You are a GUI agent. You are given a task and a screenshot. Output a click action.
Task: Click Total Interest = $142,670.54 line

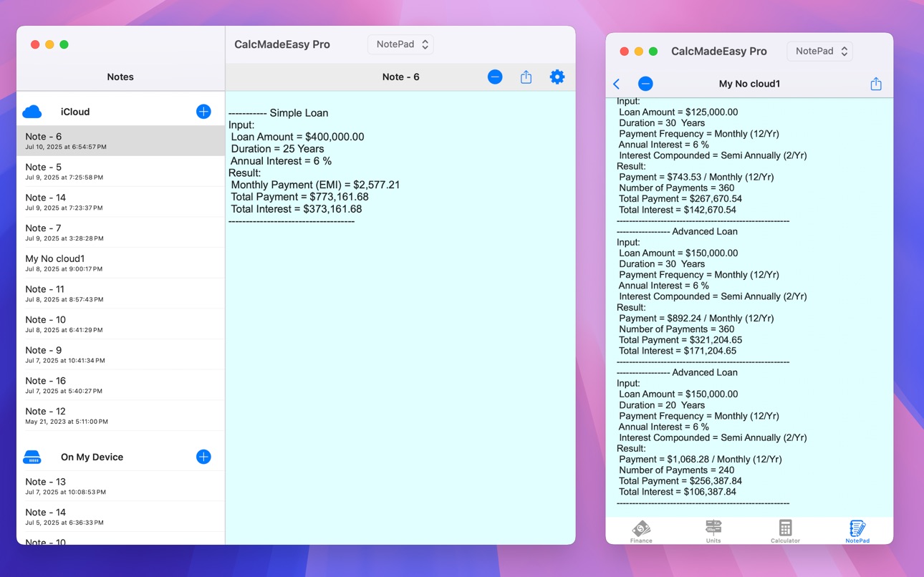click(x=678, y=210)
